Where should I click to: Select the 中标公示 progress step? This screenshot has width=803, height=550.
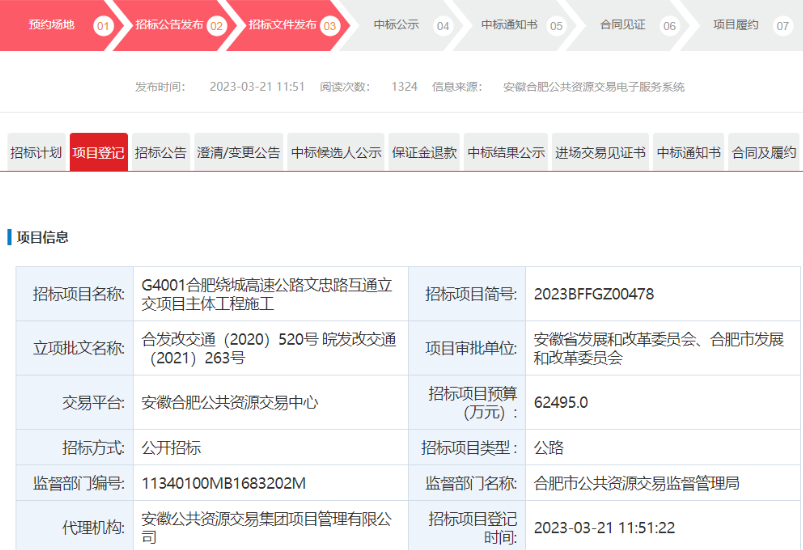click(396, 25)
